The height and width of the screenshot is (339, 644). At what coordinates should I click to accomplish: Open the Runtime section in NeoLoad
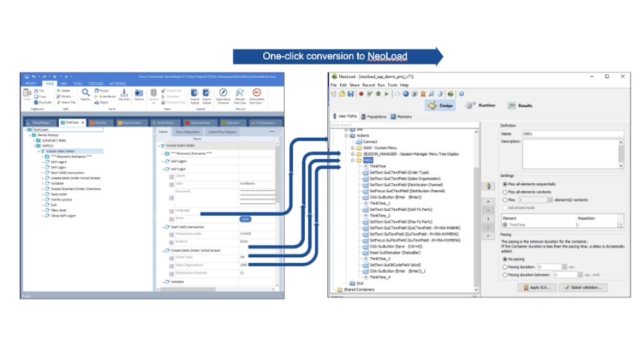[481, 105]
